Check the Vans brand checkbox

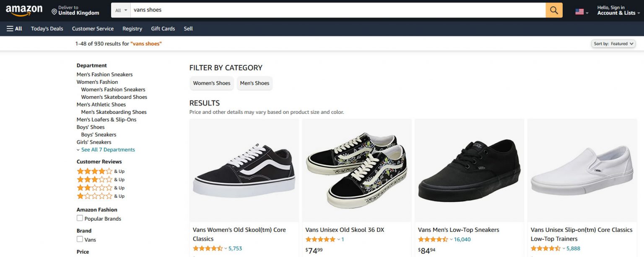point(80,239)
